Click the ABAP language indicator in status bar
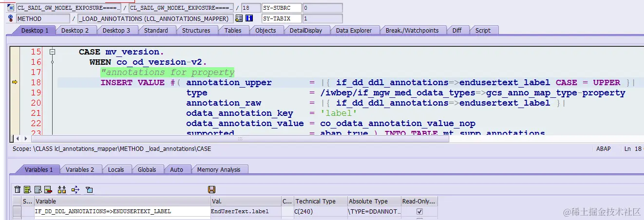The width and height of the screenshot is (644, 220). [x=603, y=148]
